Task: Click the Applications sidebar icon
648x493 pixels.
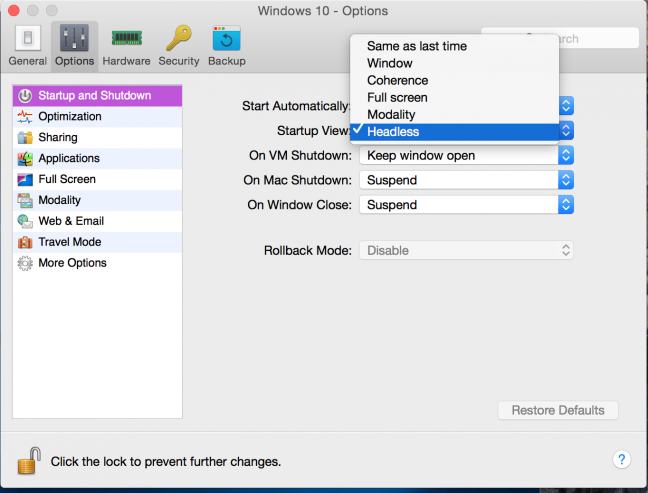Action: click(x=25, y=158)
